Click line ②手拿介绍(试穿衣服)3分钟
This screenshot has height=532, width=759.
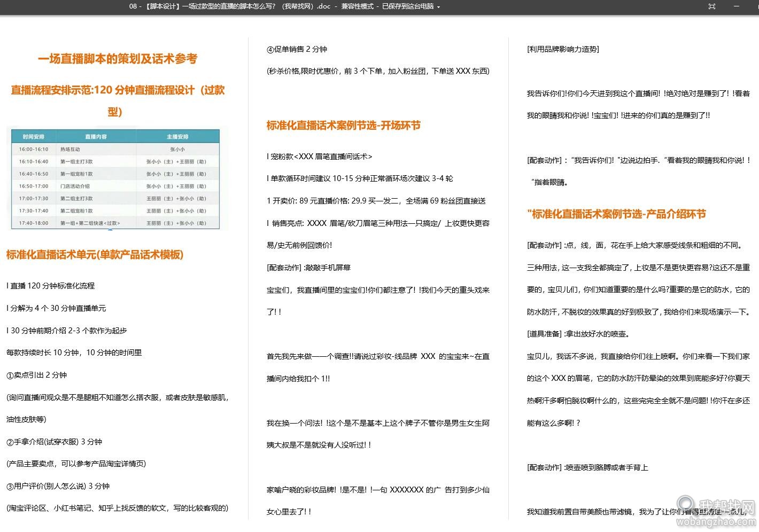[x=54, y=442]
